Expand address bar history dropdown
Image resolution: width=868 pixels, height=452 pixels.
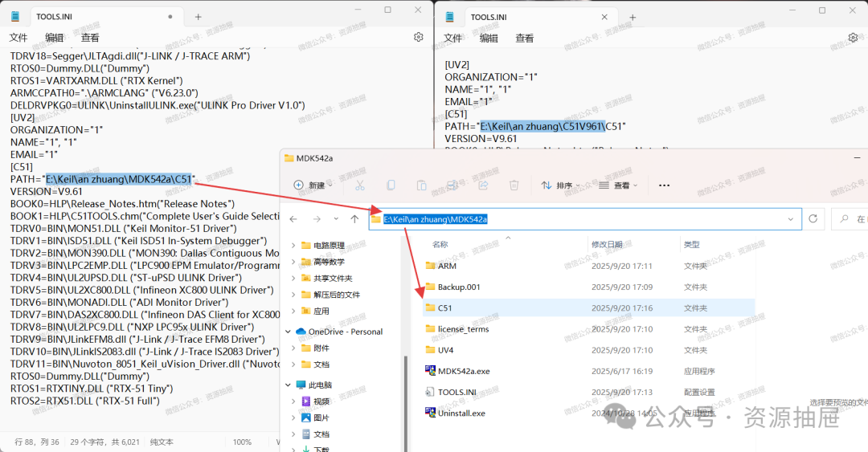click(791, 219)
